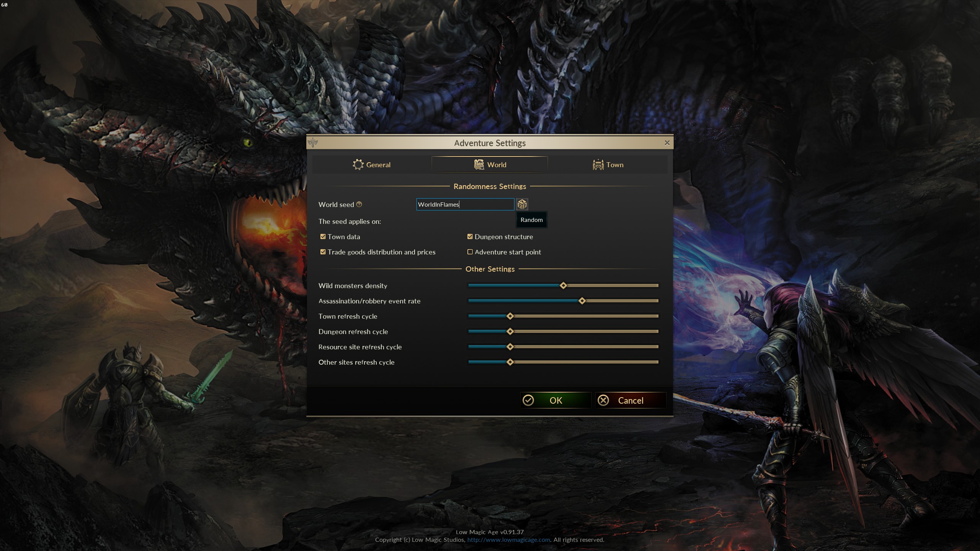Confirm settings with the OK button
980x551 pixels.
[555, 400]
